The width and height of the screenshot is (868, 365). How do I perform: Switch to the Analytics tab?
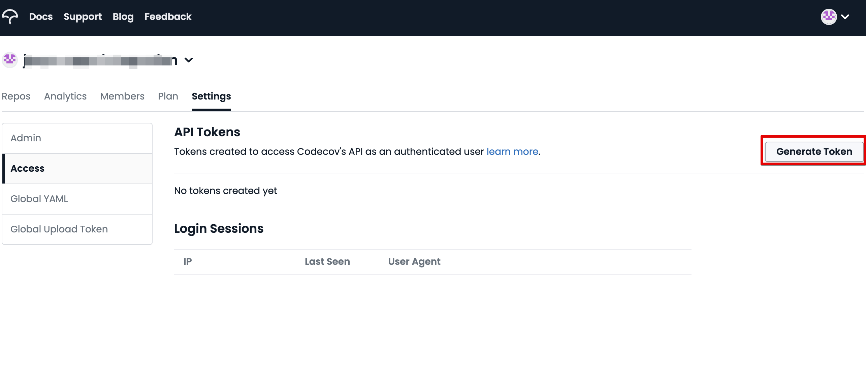click(65, 96)
